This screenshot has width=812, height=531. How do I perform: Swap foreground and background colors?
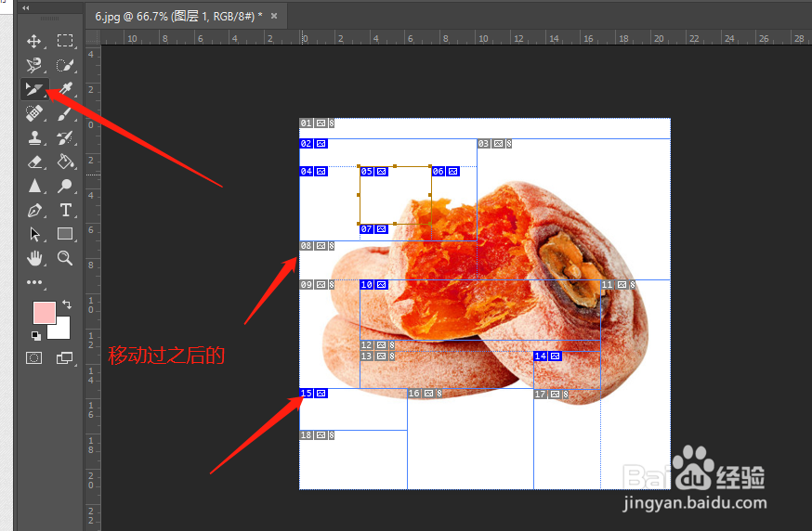67,304
